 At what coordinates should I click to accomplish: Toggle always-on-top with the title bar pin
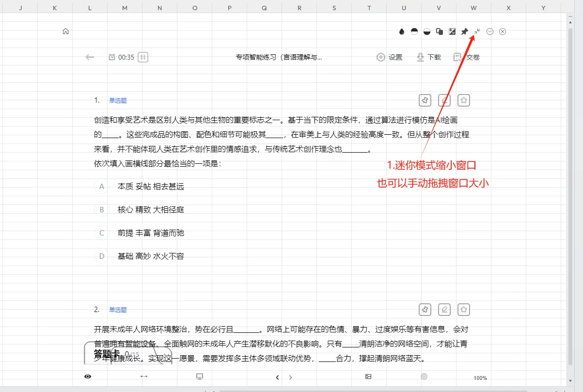[464, 31]
